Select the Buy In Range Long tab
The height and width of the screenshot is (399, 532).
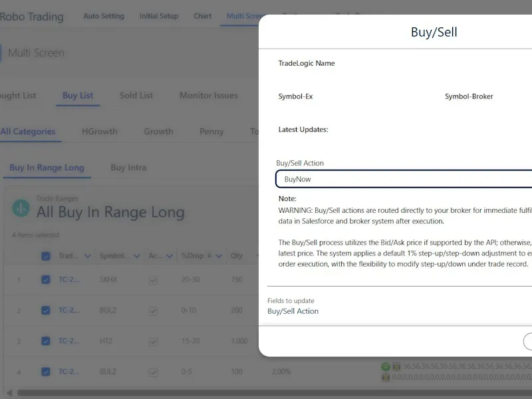click(x=47, y=168)
